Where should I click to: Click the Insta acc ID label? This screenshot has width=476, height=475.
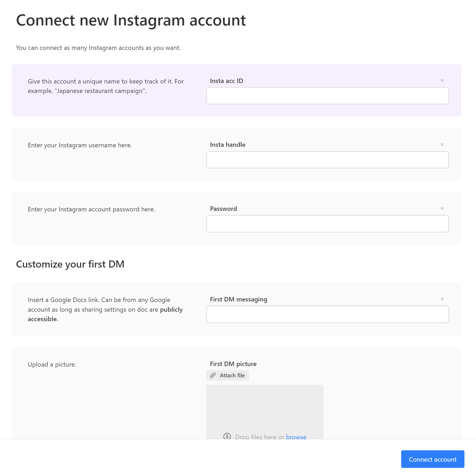[226, 81]
